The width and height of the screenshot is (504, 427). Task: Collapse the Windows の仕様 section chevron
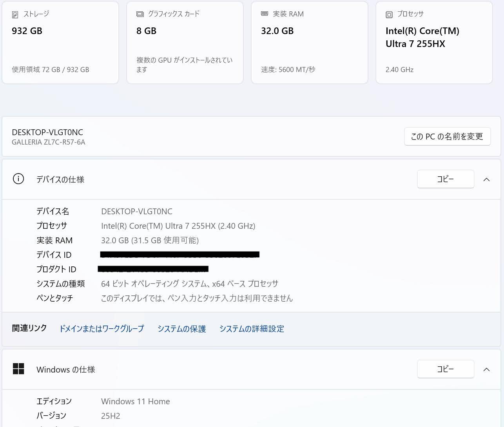tap(486, 369)
